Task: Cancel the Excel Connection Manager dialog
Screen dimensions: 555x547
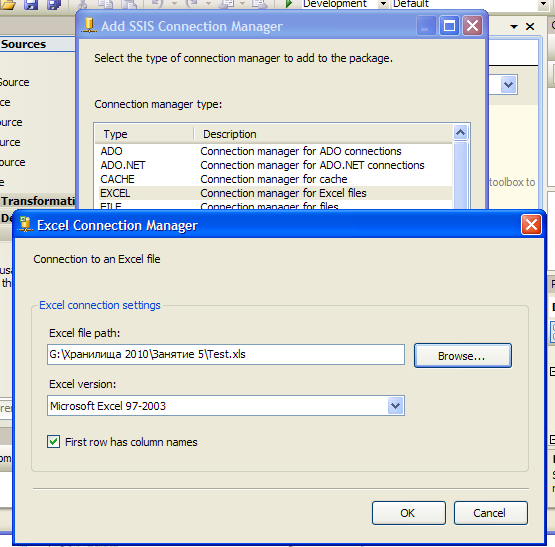Action: [490, 513]
